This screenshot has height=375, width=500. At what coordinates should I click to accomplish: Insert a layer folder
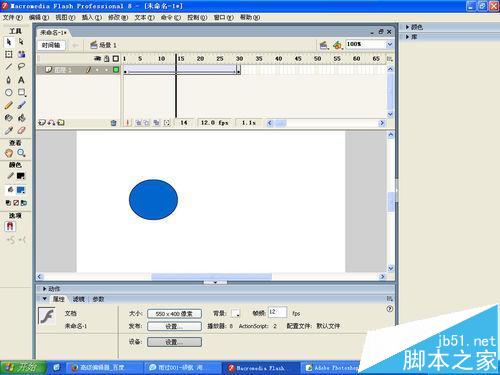[x=61, y=123]
